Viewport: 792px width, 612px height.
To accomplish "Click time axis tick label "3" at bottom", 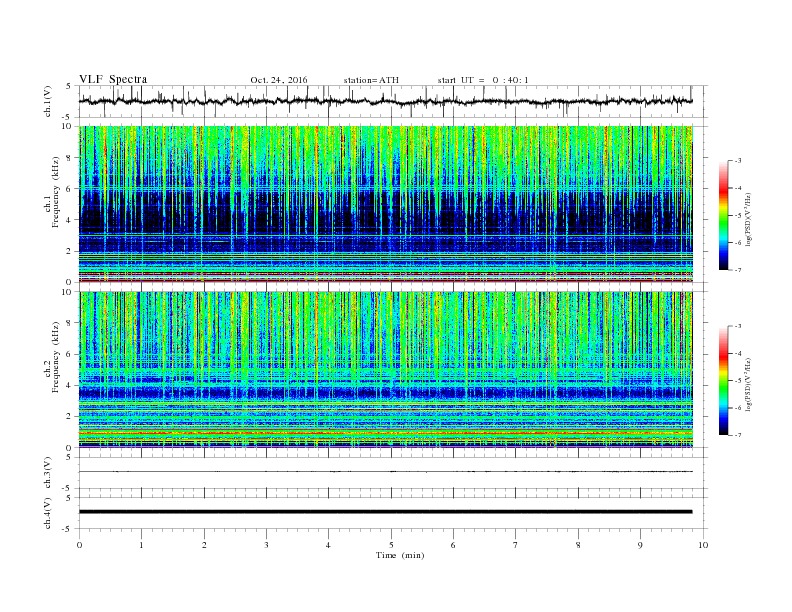I will click(x=266, y=545).
